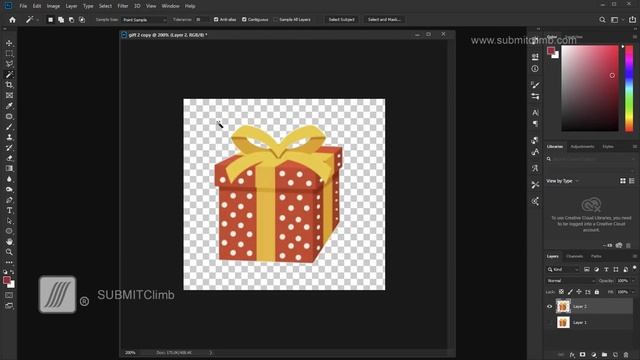Select the Eyedropper tool
640x360 pixels.
(9, 106)
